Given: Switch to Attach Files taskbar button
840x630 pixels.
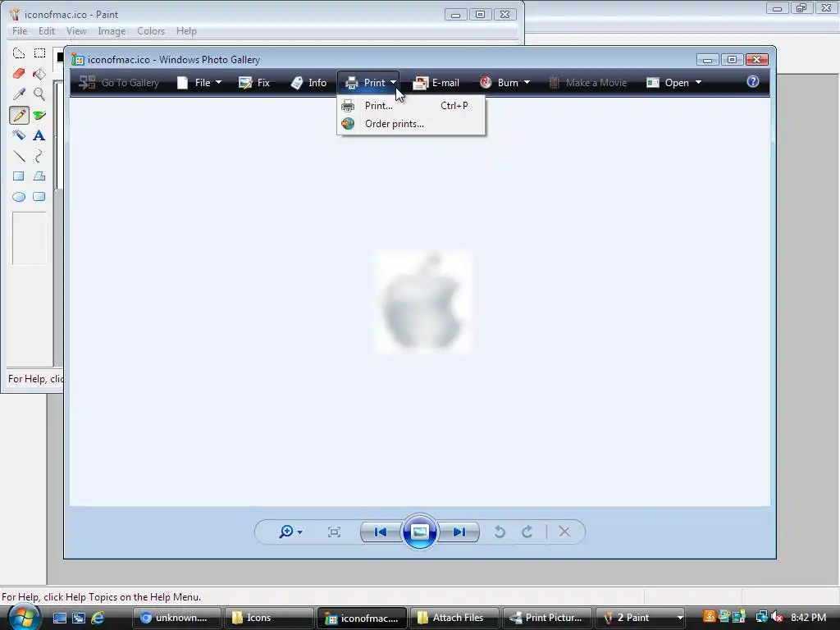Looking at the screenshot, I should (453, 618).
